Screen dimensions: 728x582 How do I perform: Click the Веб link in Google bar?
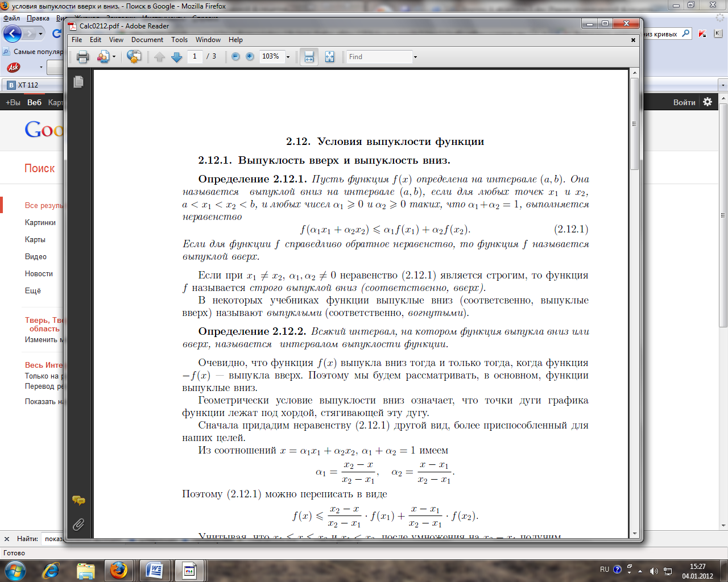click(34, 102)
